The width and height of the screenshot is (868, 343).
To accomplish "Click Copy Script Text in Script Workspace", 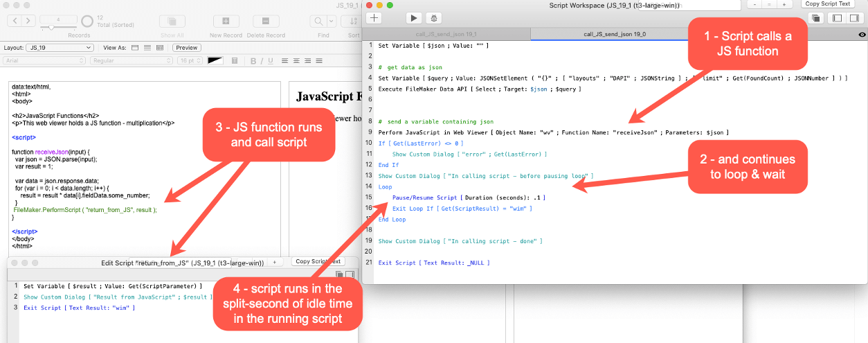I will click(827, 4).
